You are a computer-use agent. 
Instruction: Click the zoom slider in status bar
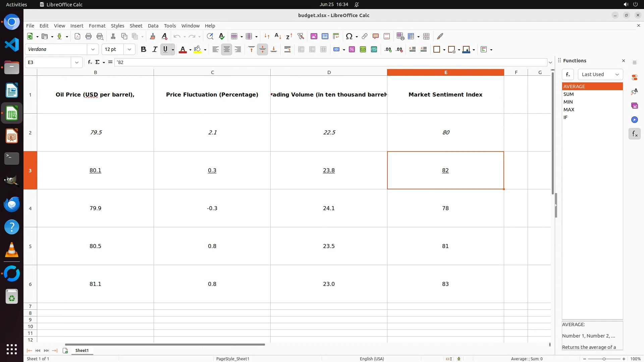(604, 359)
